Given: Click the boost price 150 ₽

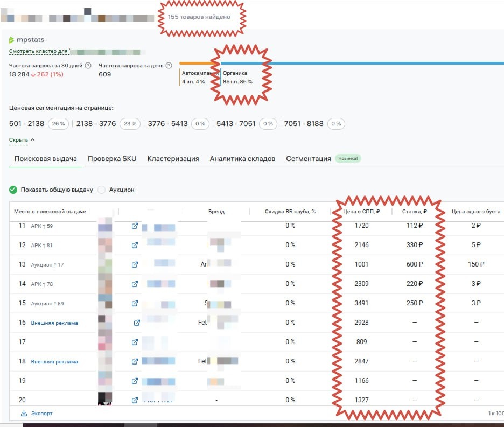Looking at the screenshot, I should coord(476,264).
